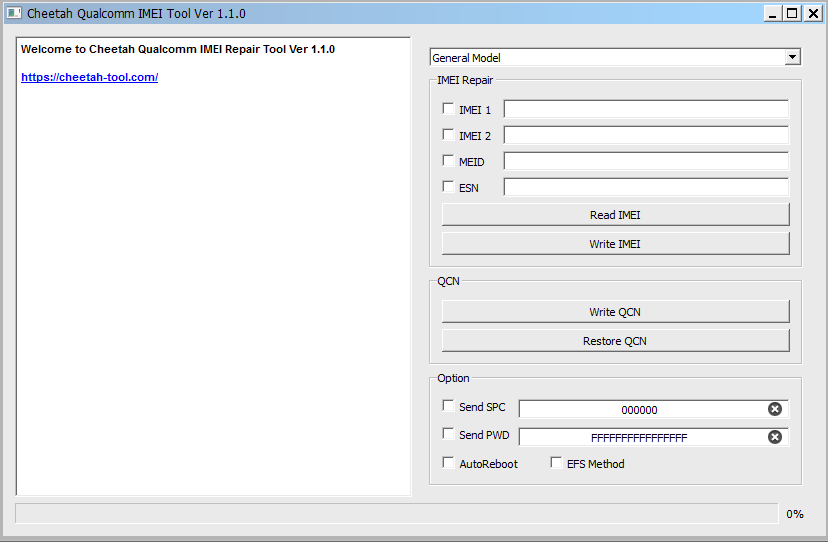828x542 pixels.
Task: Click the 0% progress label
Action: 795,514
